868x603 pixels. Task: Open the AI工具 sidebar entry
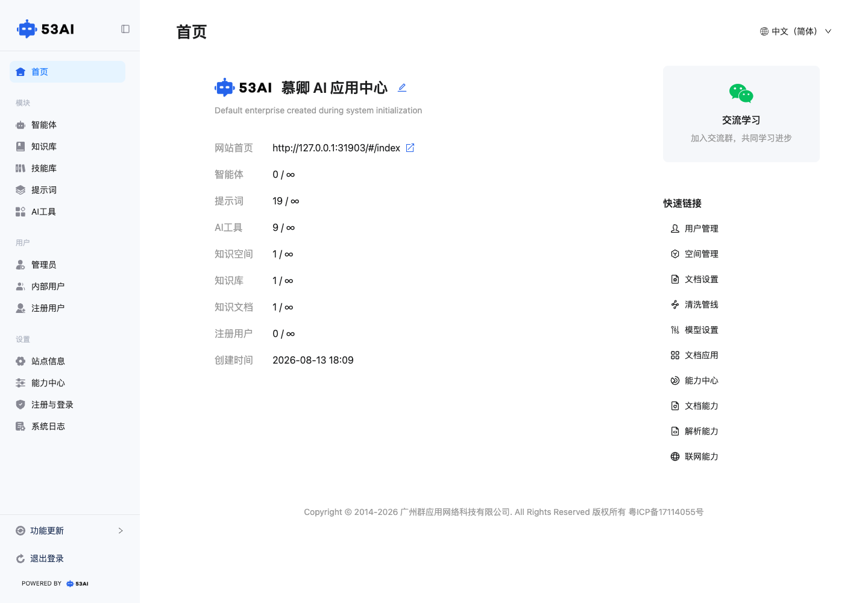68,212
